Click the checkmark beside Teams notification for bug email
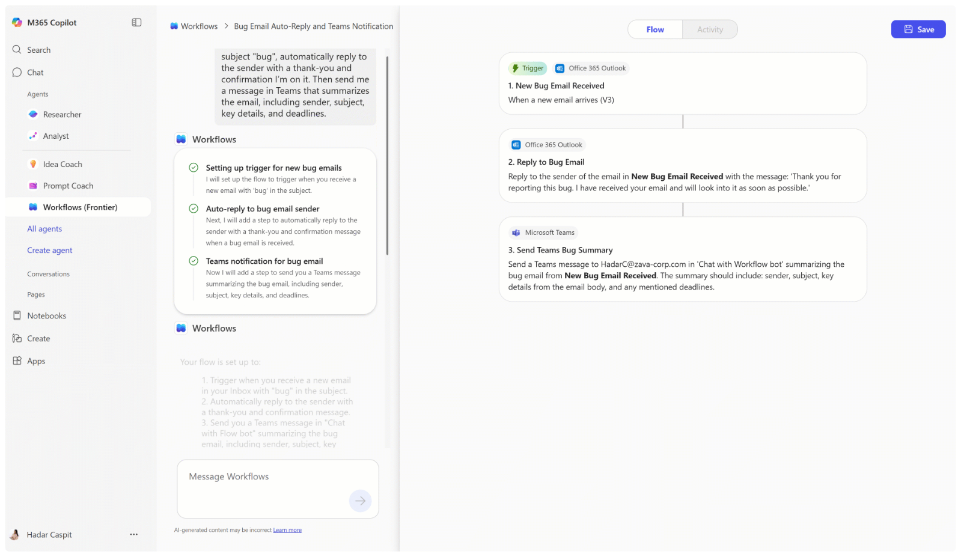Screen dimensions: 964x560 (194, 261)
